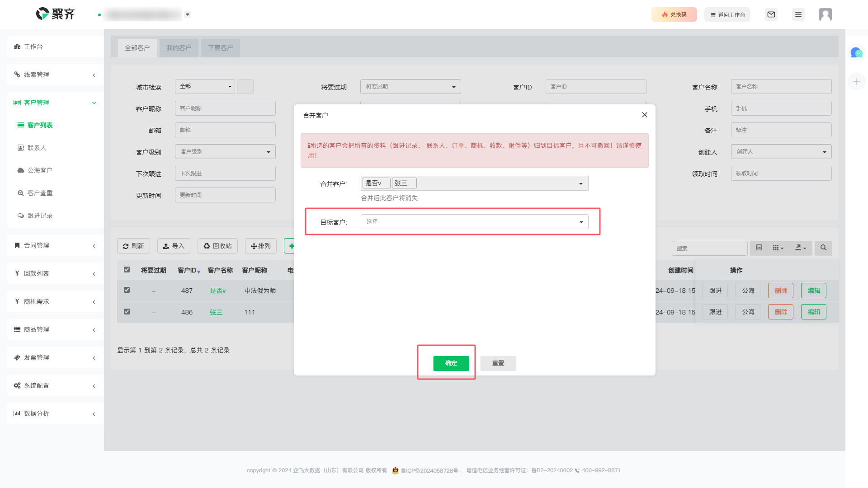Open customer link 是否v
This screenshot has height=488, width=868.
217,291
